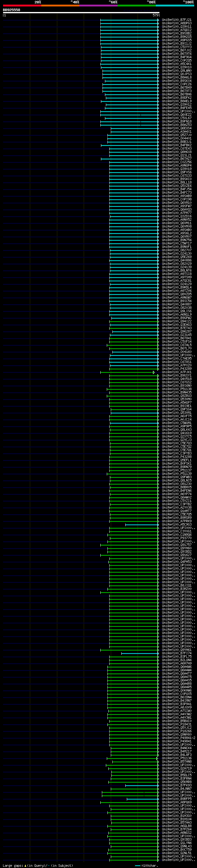Click the query end position 579
The image size is (197, 868).
point(155,15)
